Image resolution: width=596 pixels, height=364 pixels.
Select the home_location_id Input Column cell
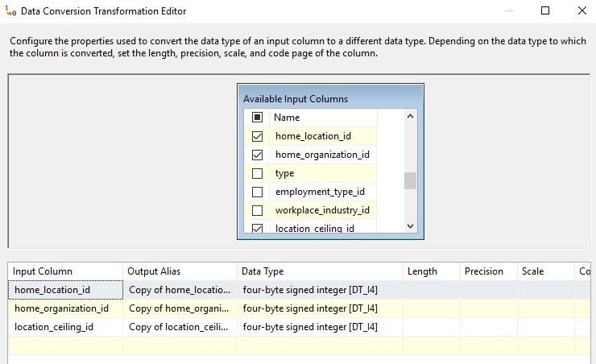tap(66, 290)
